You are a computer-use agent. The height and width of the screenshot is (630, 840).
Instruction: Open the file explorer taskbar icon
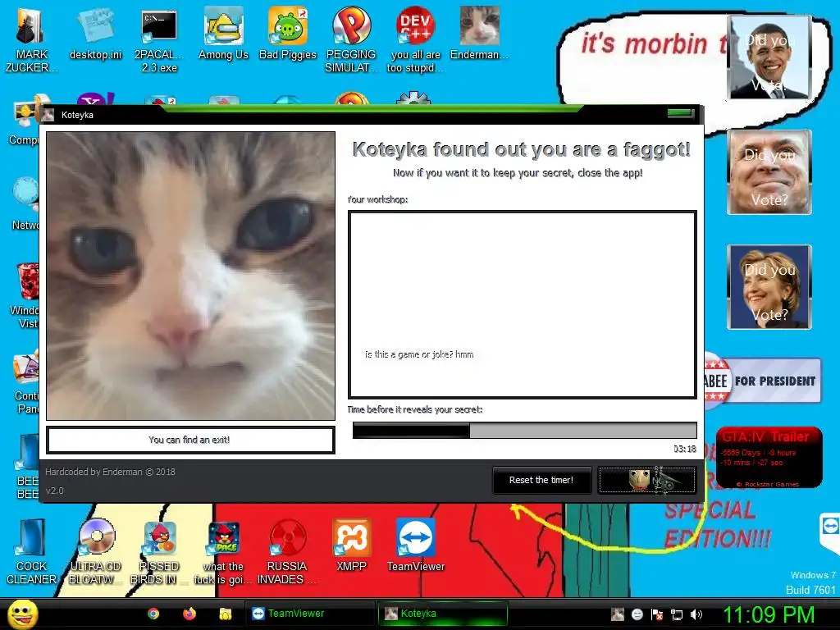click(x=226, y=614)
